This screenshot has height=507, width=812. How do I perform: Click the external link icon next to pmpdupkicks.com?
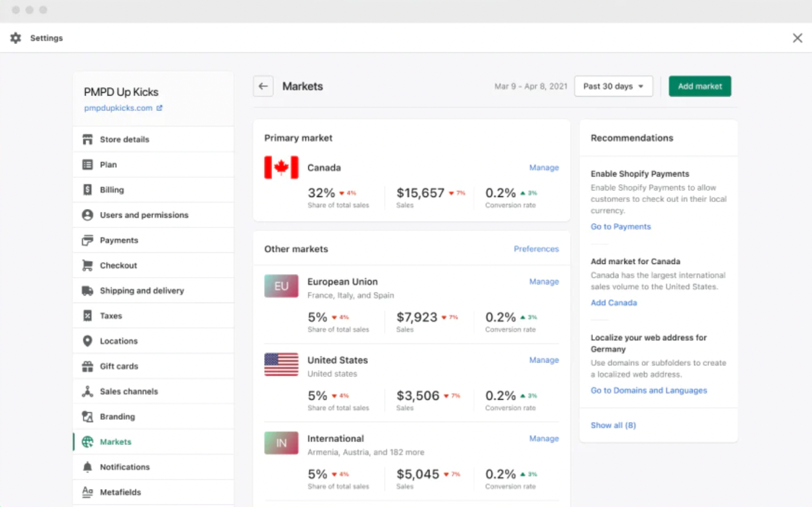pyautogui.click(x=159, y=108)
